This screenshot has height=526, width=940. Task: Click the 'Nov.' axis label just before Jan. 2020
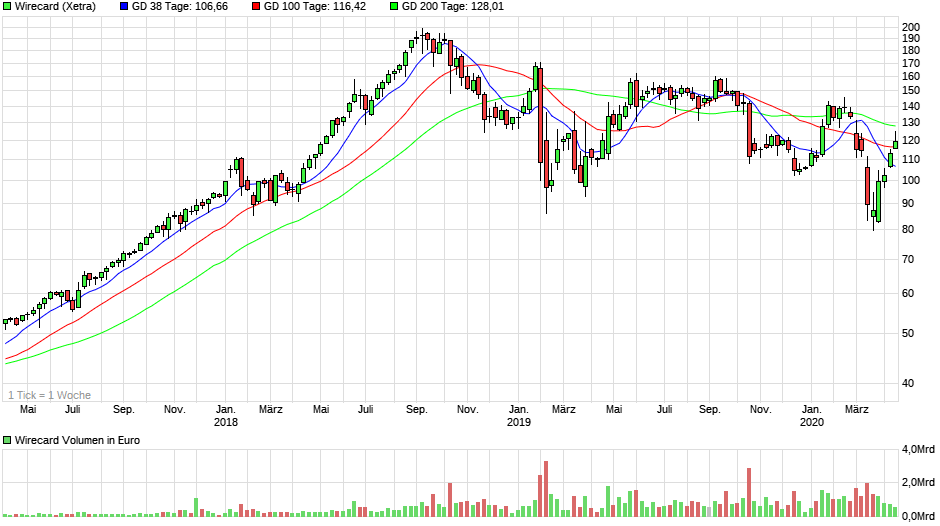click(761, 410)
